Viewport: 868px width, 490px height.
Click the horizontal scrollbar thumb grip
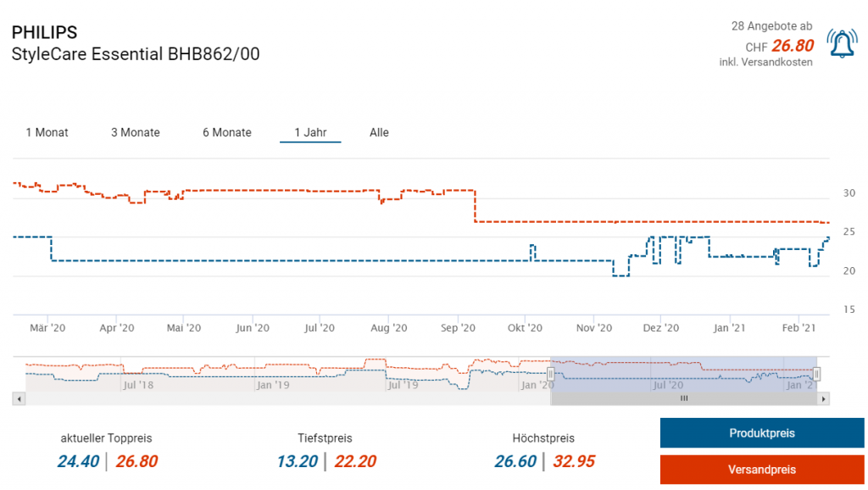(684, 398)
